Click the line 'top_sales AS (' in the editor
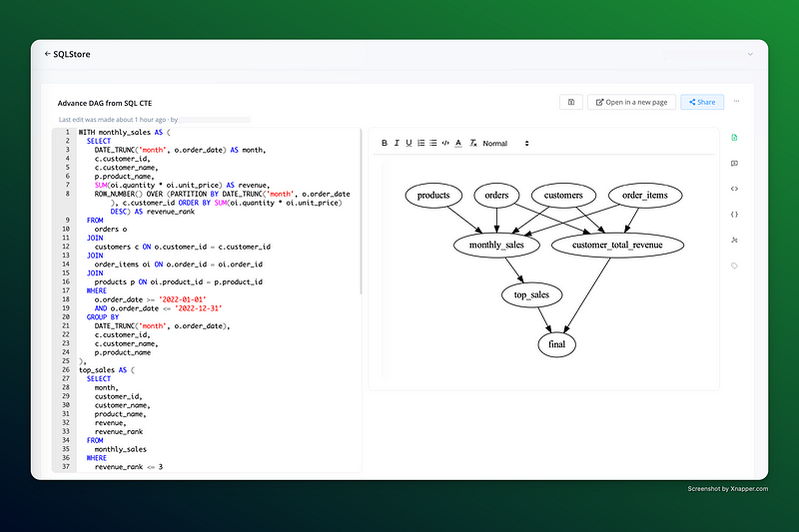799x532 pixels. (107, 370)
